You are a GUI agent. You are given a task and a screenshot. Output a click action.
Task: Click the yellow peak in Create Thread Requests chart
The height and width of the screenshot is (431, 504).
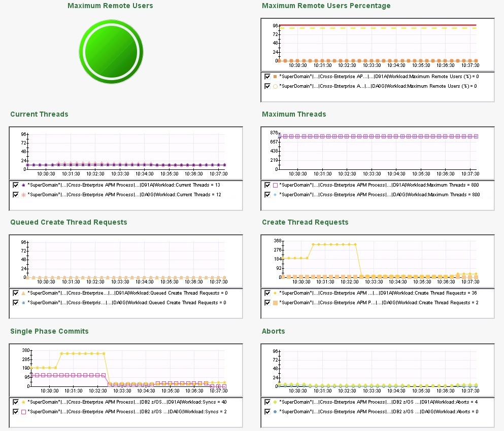[x=334, y=244]
